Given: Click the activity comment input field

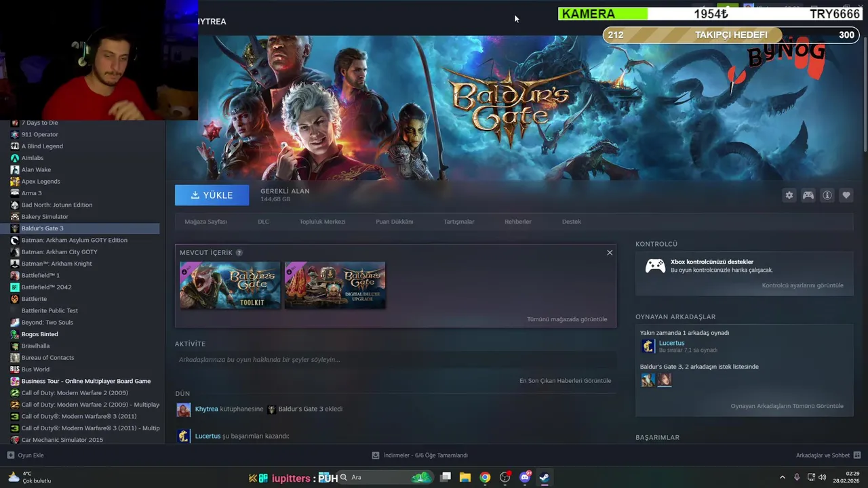Looking at the screenshot, I should point(395,360).
